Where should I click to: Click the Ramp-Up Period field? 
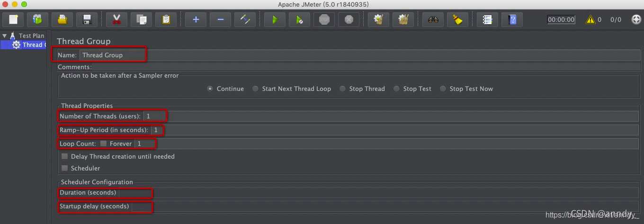[394, 130]
